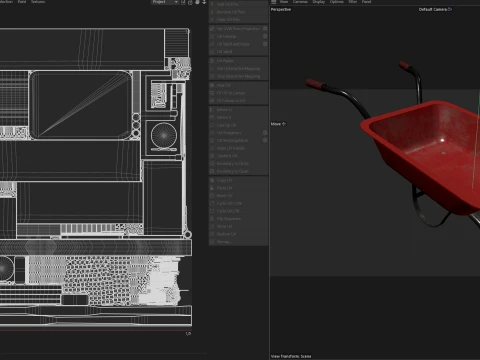Open UV Weld and Relax options gear

[x=265, y=44]
